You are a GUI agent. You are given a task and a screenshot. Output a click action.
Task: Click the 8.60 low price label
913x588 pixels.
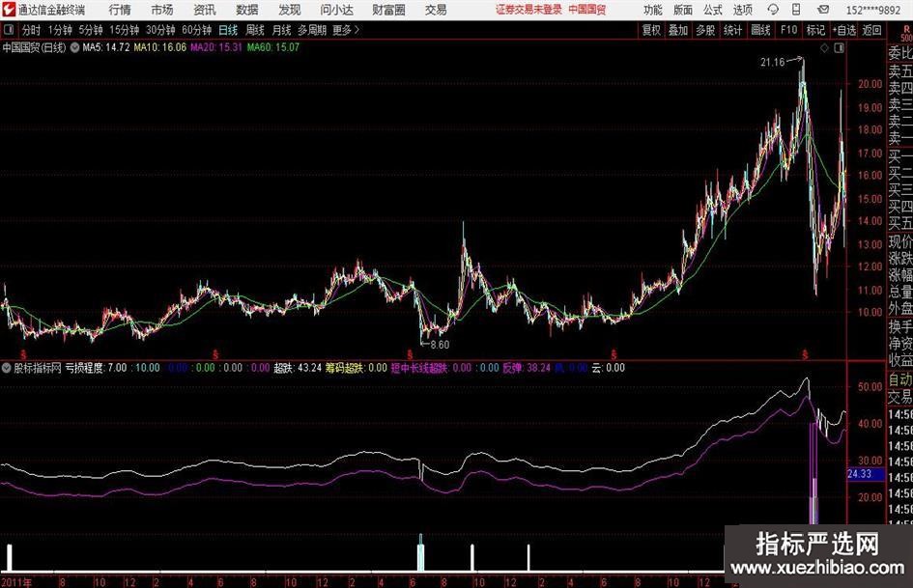click(440, 345)
